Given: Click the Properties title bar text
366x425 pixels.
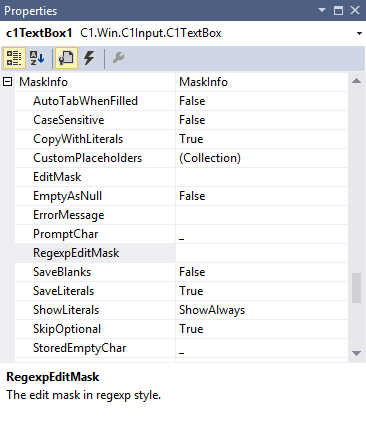Looking at the screenshot, I should (31, 11).
